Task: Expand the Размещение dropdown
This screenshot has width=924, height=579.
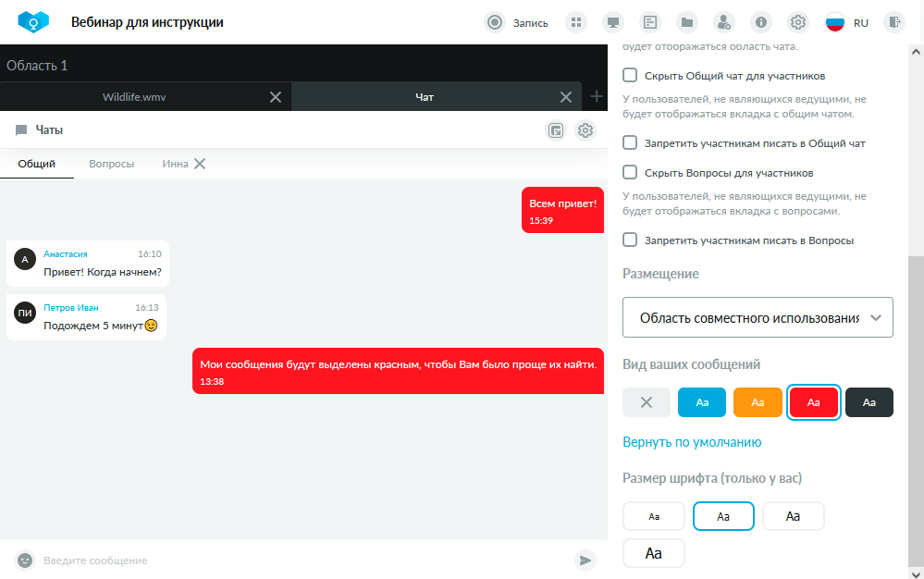Action: click(x=758, y=317)
